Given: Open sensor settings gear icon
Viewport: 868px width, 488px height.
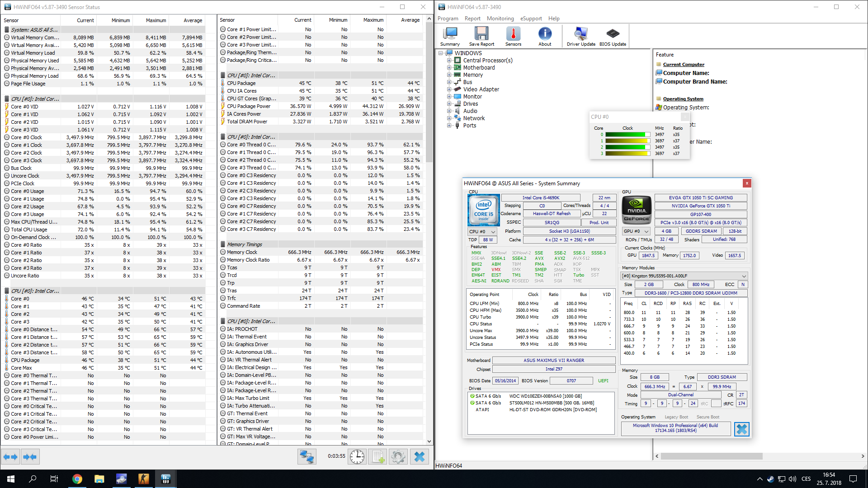Looking at the screenshot, I should (x=398, y=457).
